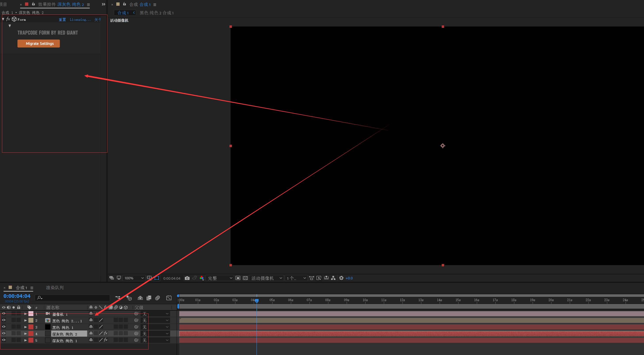The height and width of the screenshot is (355, 644).
Task: Toggle shy switch on 黑色 纯色 1 layer
Action: point(91,327)
